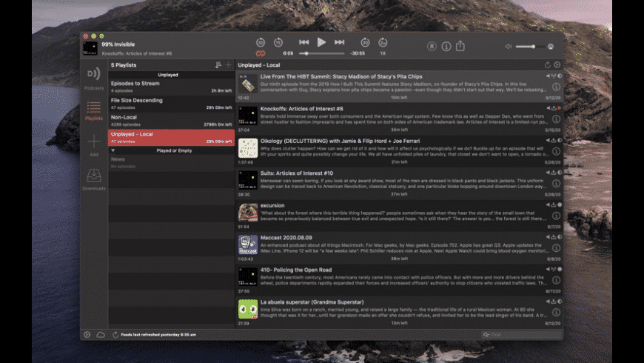Show current episode info from toolbar
Viewport: 644px width, 363px height.
(x=446, y=47)
